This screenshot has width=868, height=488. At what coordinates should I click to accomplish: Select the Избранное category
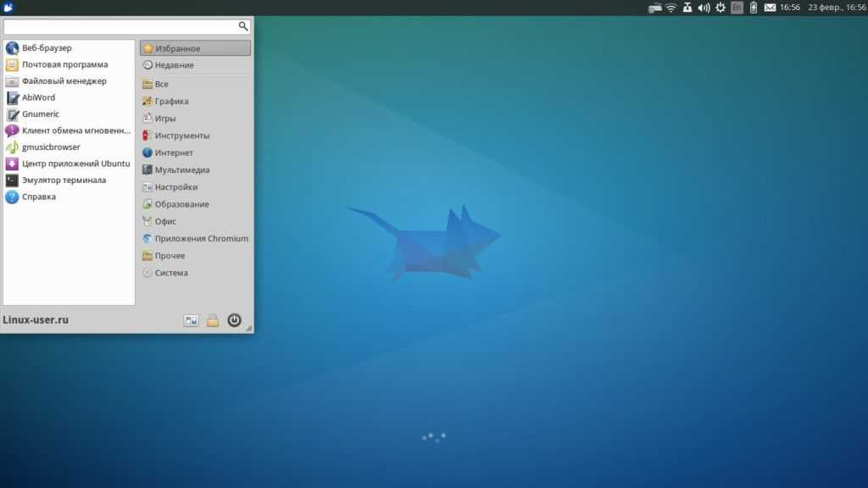pyautogui.click(x=195, y=48)
